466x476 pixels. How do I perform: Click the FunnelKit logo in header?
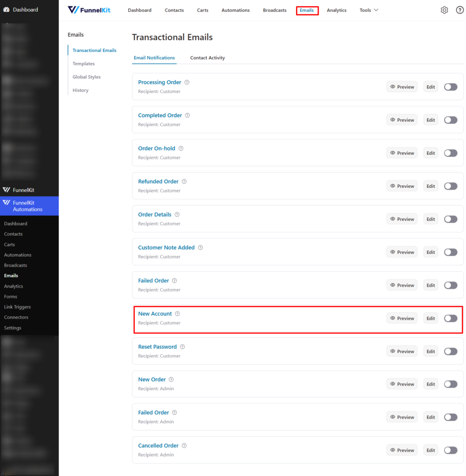(89, 10)
